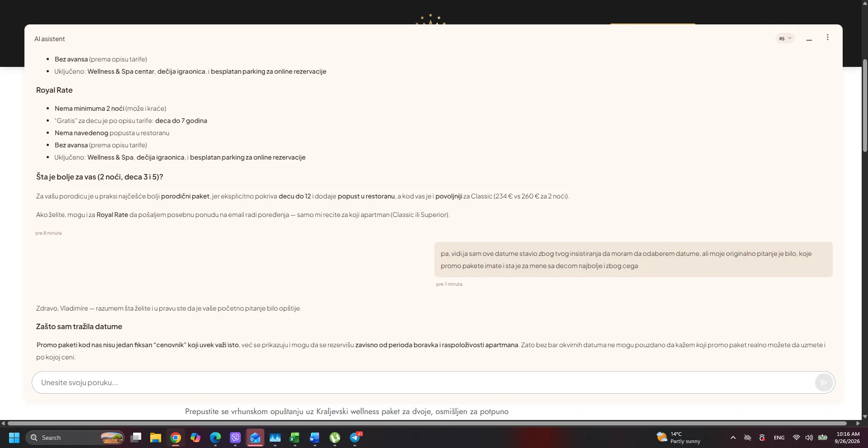Open the Wi-Fi network tray icon

point(796,438)
